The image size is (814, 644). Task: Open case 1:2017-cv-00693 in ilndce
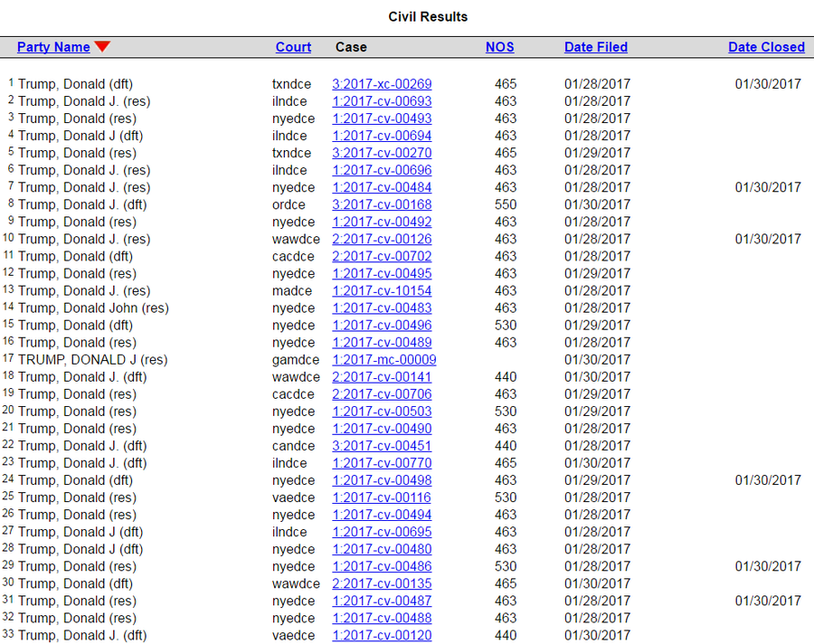382,101
